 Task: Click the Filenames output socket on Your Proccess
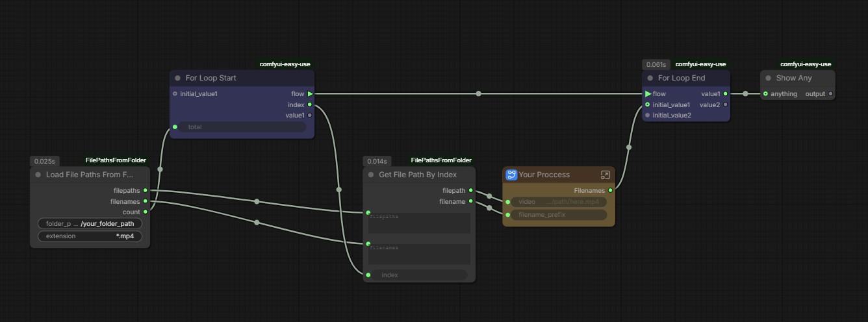610,191
